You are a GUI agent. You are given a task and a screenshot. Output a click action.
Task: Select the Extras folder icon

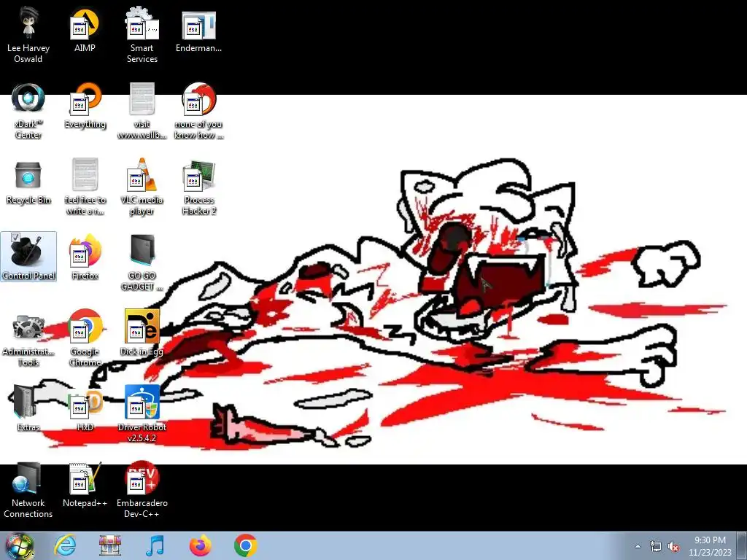pos(28,409)
